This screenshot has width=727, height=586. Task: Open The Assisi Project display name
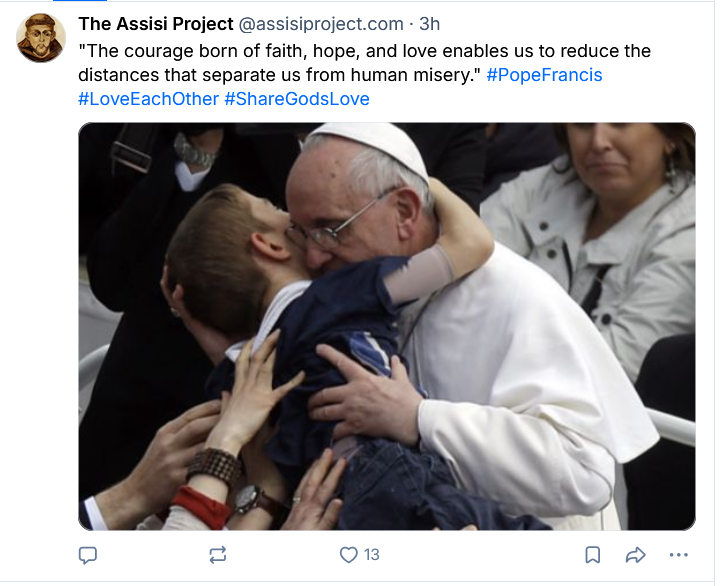(x=156, y=23)
